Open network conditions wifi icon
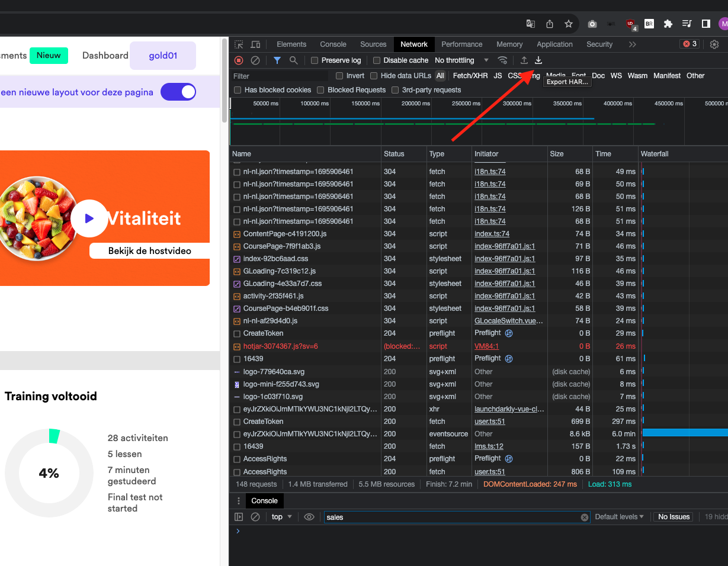 503,60
